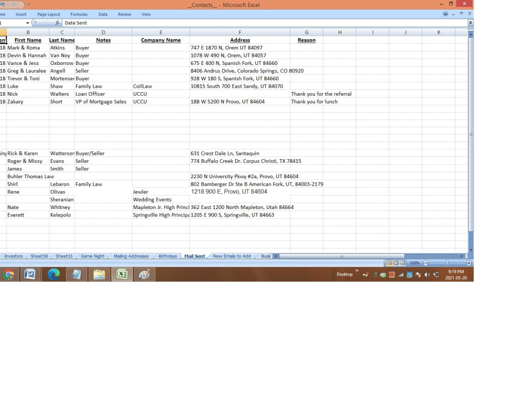Switch to the Sheet36 sheet tab

point(39,256)
